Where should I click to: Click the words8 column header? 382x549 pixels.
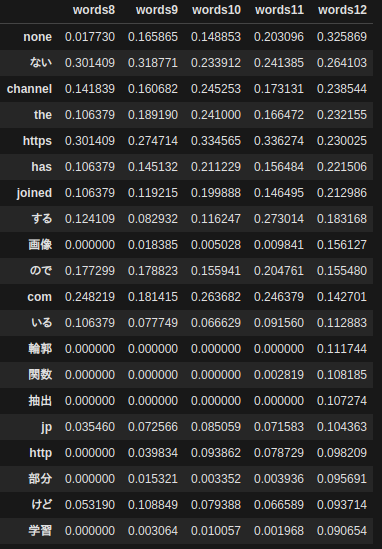click(94, 10)
